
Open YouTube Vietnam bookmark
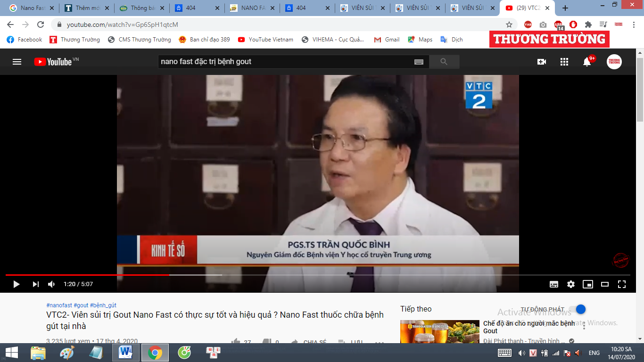pyautogui.click(x=265, y=40)
